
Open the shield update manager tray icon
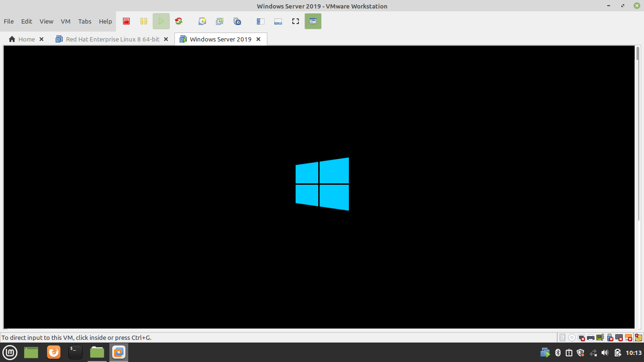(x=580, y=353)
